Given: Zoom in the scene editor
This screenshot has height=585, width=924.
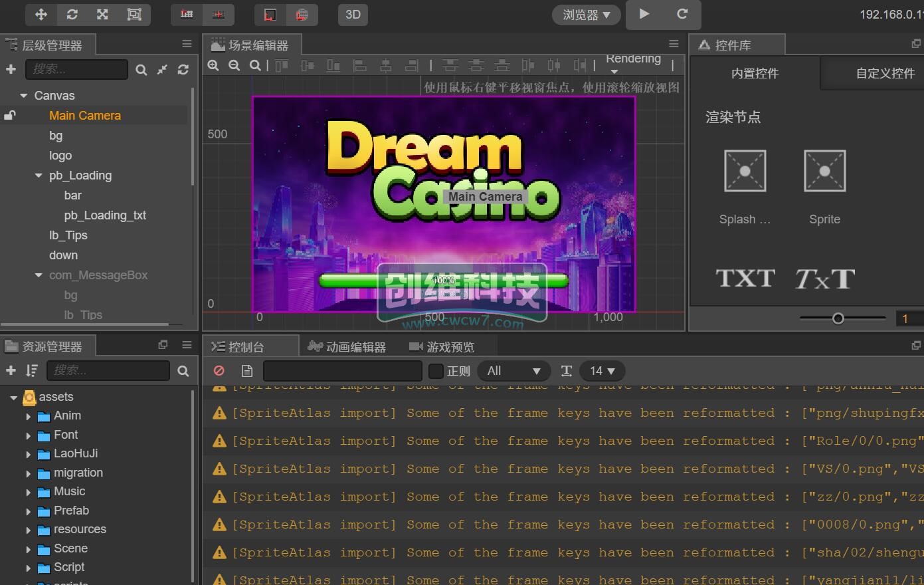Looking at the screenshot, I should [213, 65].
